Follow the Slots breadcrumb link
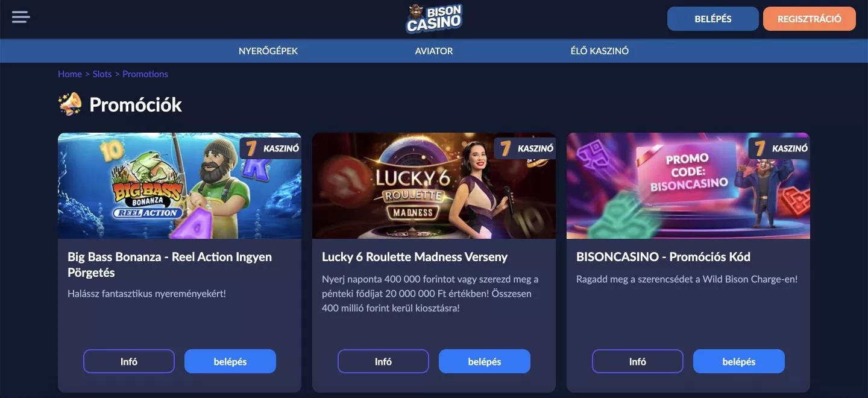Screen dimensions: 868x398 (x=102, y=74)
